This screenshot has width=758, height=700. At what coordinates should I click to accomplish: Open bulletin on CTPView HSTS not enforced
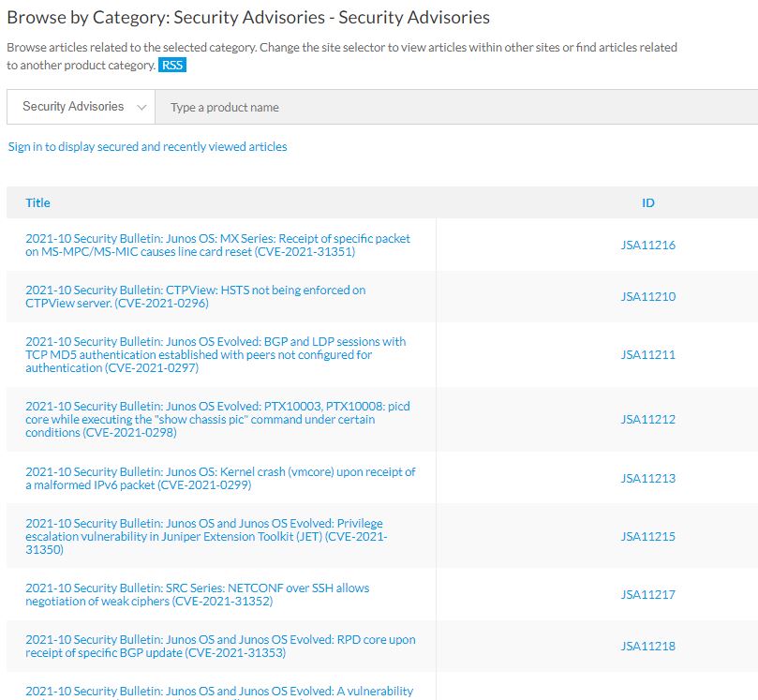[196, 296]
